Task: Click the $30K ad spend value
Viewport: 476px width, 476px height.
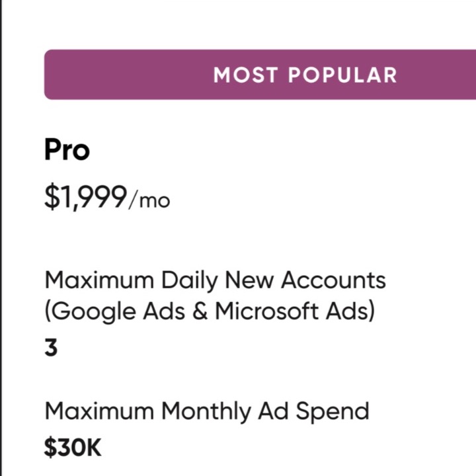Action: (73, 448)
